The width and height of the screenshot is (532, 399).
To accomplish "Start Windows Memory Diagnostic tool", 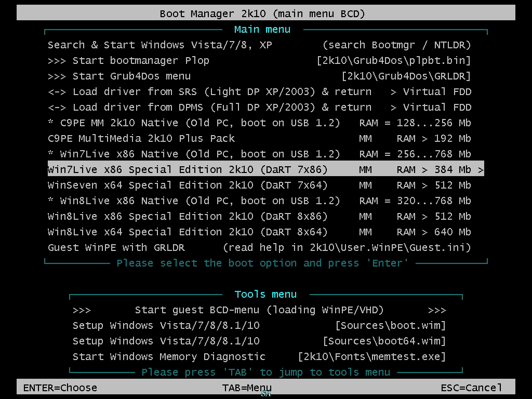I will click(x=260, y=357).
